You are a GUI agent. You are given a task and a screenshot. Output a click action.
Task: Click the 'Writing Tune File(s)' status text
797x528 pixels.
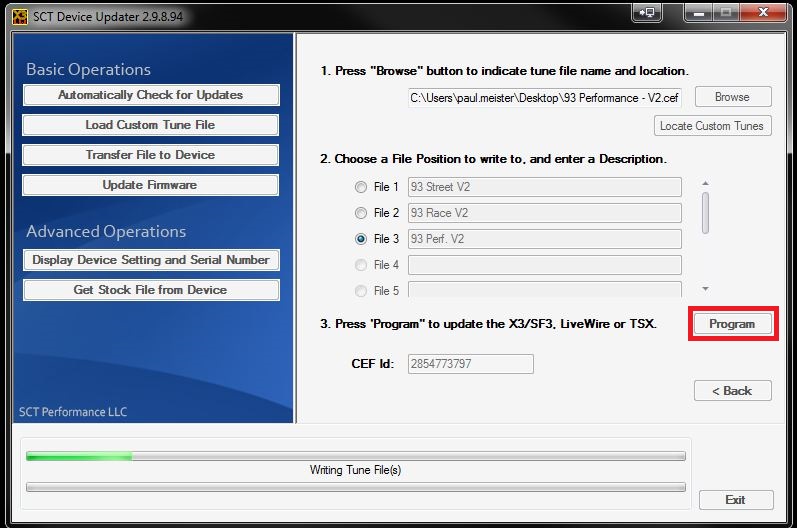pos(355,470)
